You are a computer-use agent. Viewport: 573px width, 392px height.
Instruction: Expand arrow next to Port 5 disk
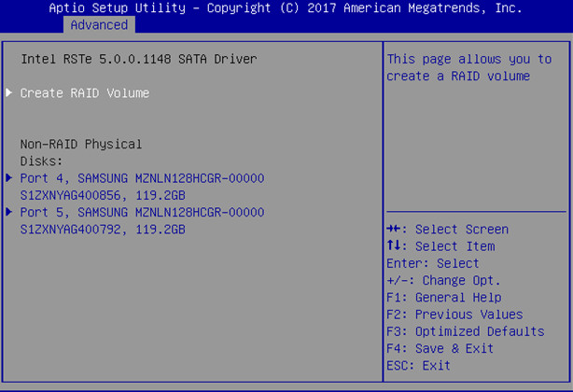(x=9, y=212)
